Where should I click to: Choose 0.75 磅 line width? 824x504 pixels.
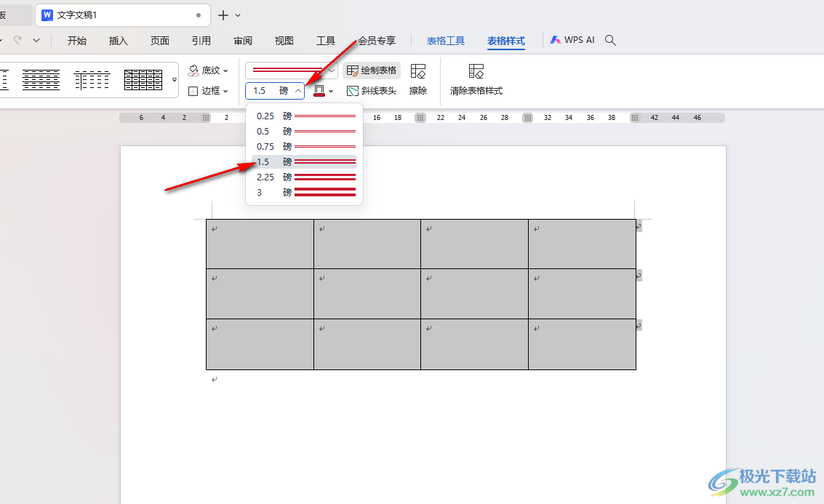[x=304, y=146]
